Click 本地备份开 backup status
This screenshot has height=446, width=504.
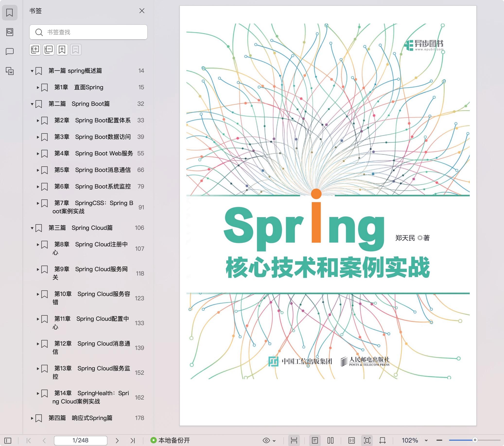[170, 440]
